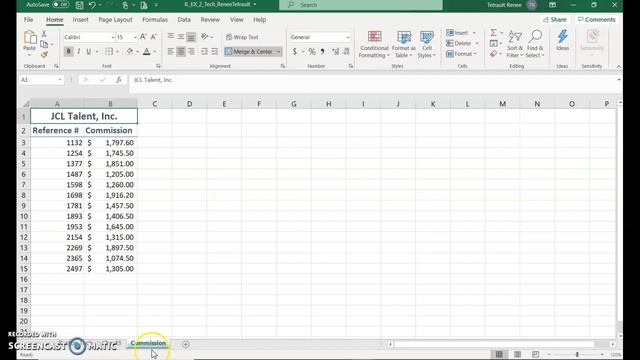Click the Insert Function fx icon
The height and width of the screenshot is (360, 640).
tap(118, 80)
